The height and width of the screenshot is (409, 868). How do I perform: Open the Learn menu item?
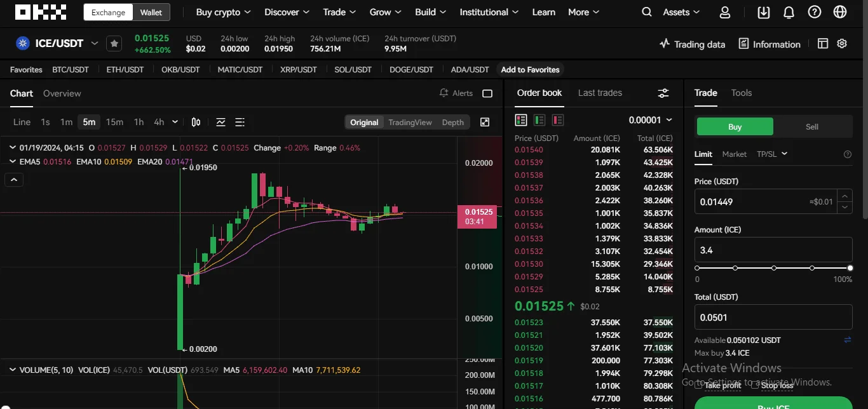coord(543,12)
